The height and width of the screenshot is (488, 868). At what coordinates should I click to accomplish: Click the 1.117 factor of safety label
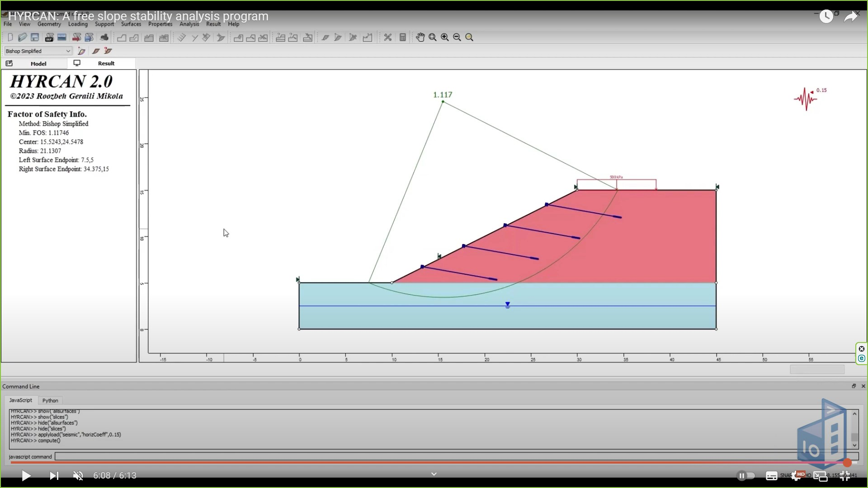[442, 95]
